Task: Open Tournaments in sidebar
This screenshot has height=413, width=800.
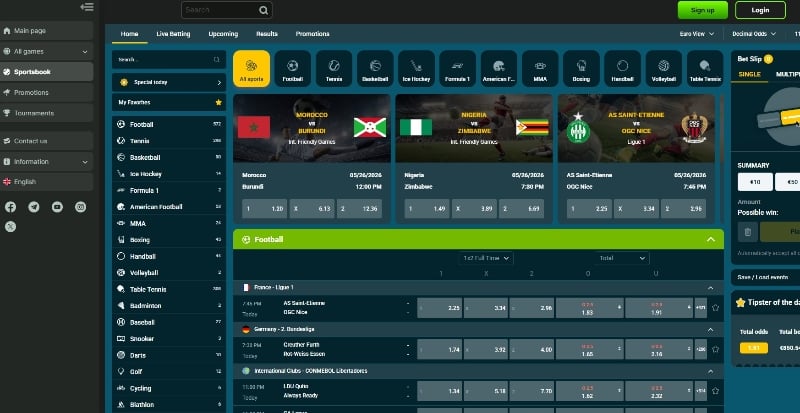Action: [46, 113]
